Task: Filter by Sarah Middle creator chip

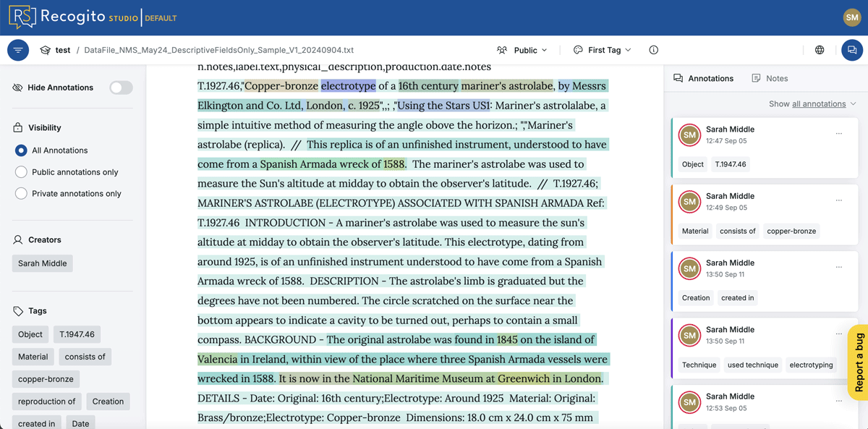Action: (43, 263)
